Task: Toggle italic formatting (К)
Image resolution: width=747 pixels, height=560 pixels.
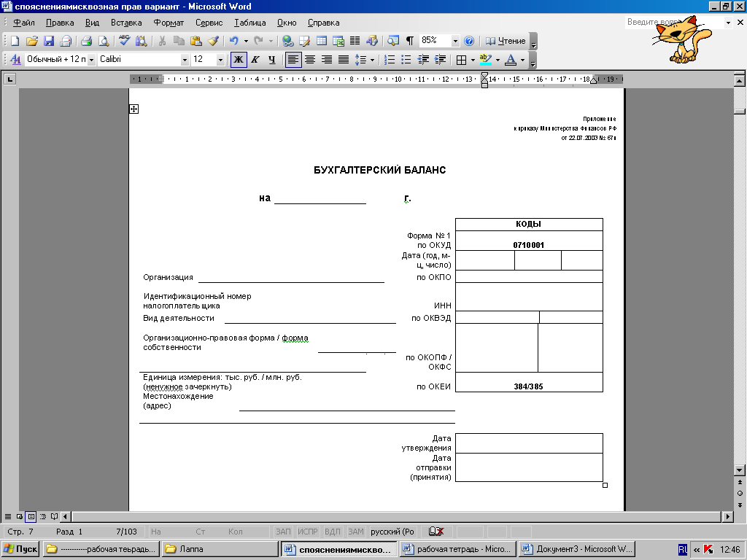Action: coord(255,60)
